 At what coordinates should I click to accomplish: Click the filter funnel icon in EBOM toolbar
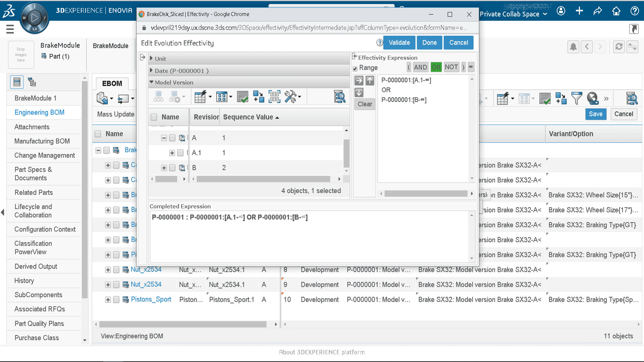[576, 98]
